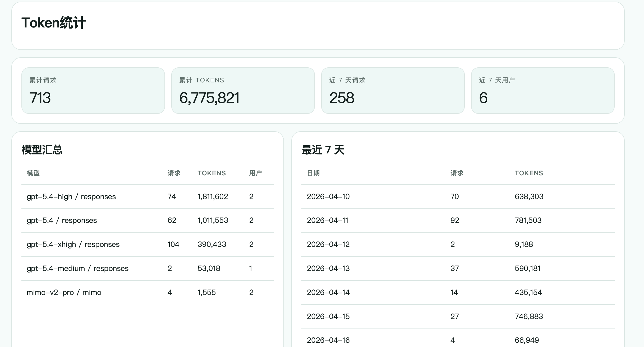Select the "近 7 天用户" card label
Screen dimensions: 644x347
pos(497,80)
